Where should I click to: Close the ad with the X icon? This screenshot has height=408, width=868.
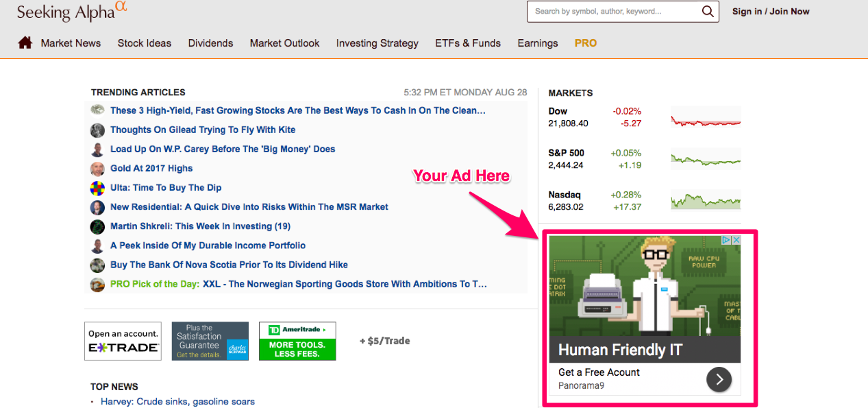(736, 240)
